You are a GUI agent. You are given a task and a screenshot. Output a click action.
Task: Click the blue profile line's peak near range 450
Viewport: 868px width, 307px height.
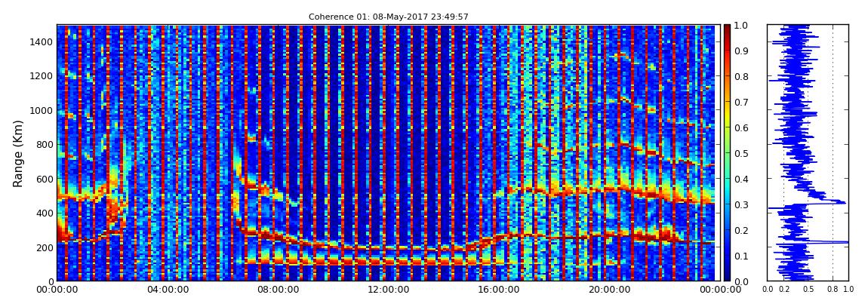tap(842, 202)
